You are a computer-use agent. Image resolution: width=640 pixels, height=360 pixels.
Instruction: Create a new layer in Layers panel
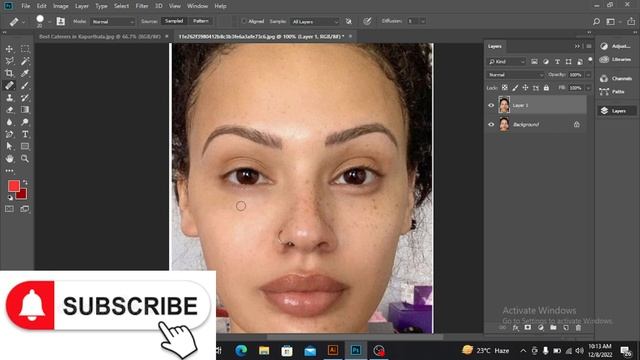coord(566,327)
